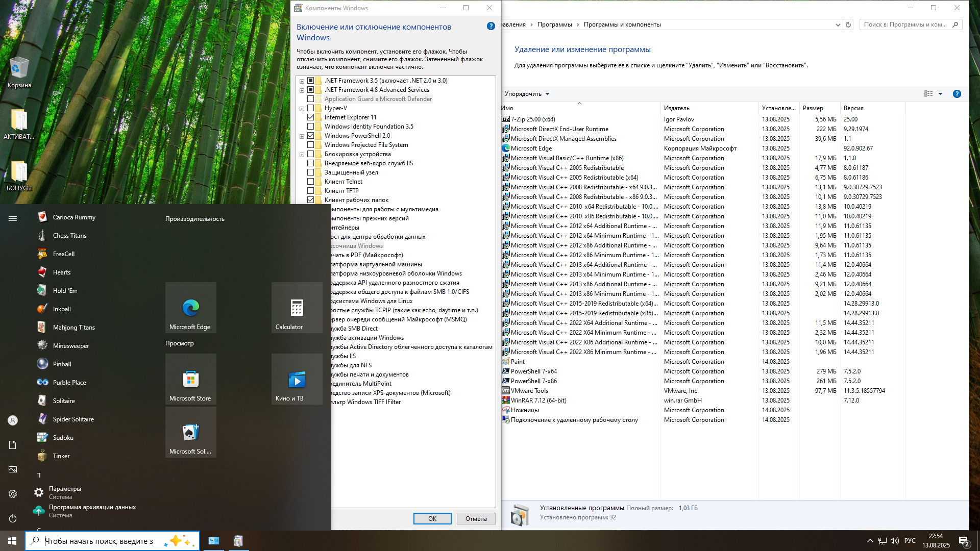Open FreeCell game in Start menu
Image resolution: width=980 pixels, height=551 pixels.
tap(63, 254)
